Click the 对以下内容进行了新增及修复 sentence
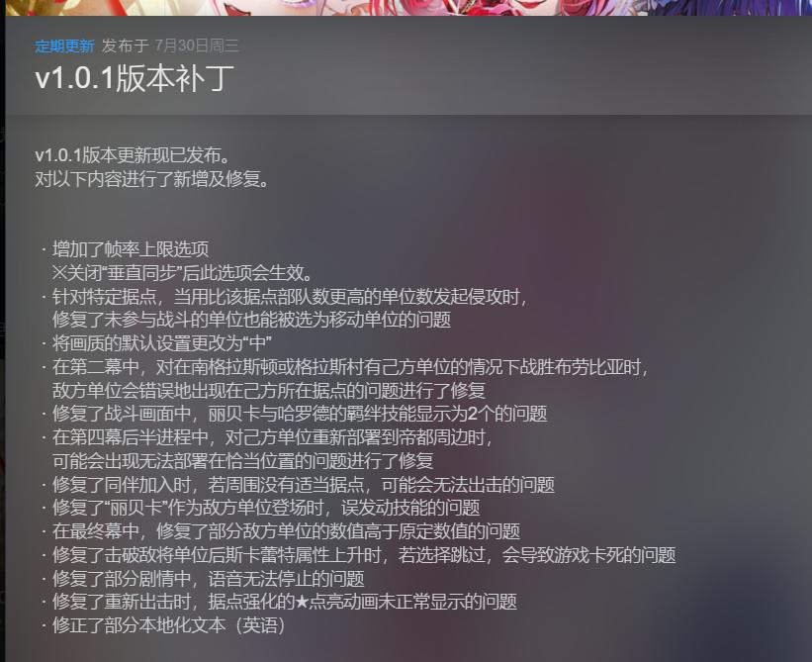812x662 pixels. click(151, 179)
